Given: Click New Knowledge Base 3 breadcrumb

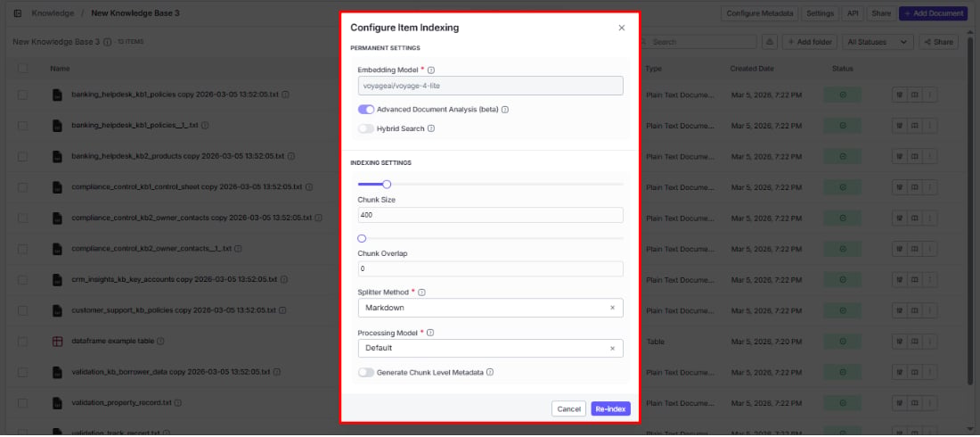Looking at the screenshot, I should pyautogui.click(x=135, y=13).
